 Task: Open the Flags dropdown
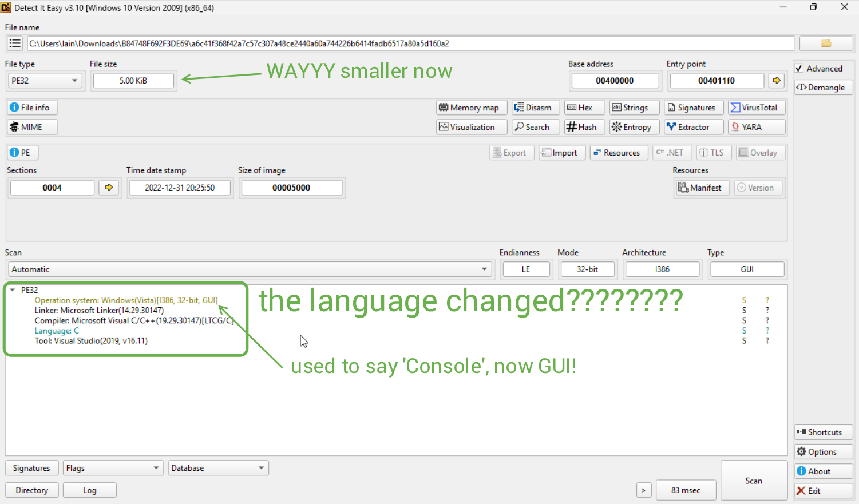click(x=112, y=468)
